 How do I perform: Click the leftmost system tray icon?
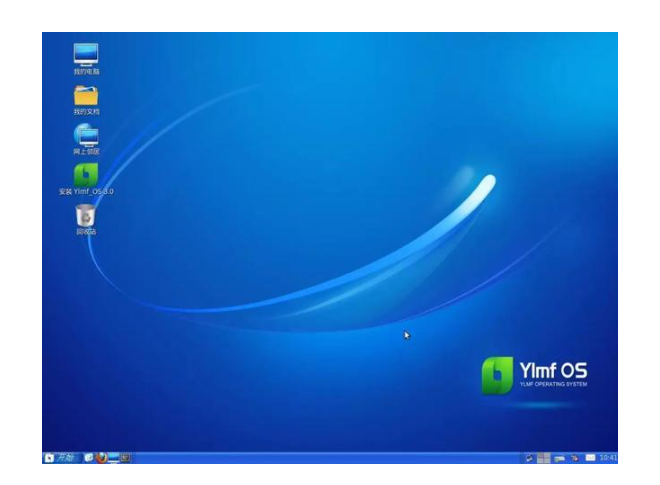point(530,457)
